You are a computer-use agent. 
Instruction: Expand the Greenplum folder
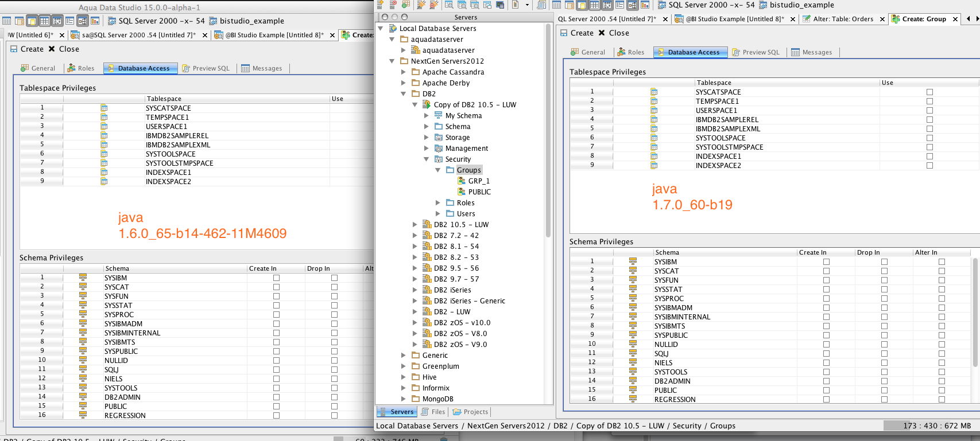click(x=404, y=366)
